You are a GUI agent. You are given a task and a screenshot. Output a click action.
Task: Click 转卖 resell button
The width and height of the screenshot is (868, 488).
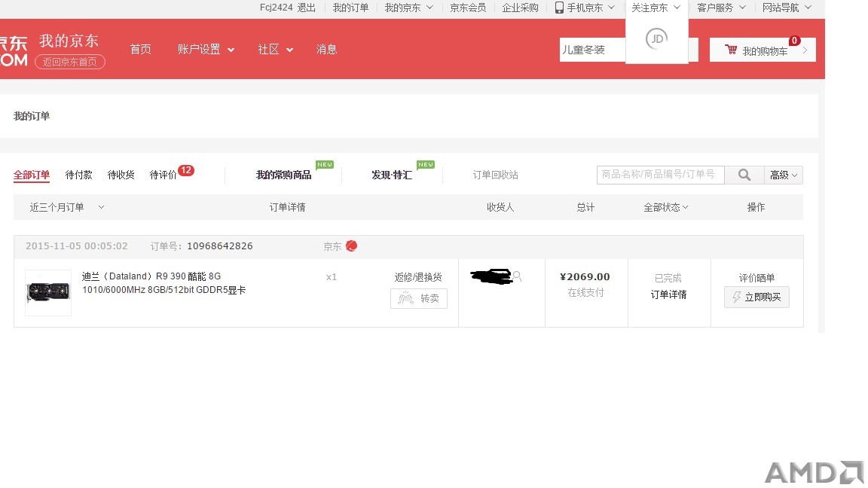click(x=418, y=298)
